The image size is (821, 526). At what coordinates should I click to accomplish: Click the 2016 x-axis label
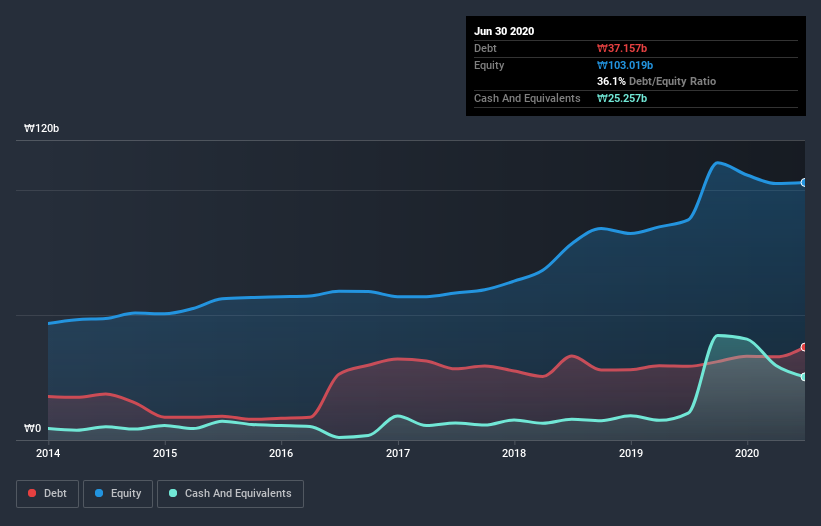coord(281,453)
